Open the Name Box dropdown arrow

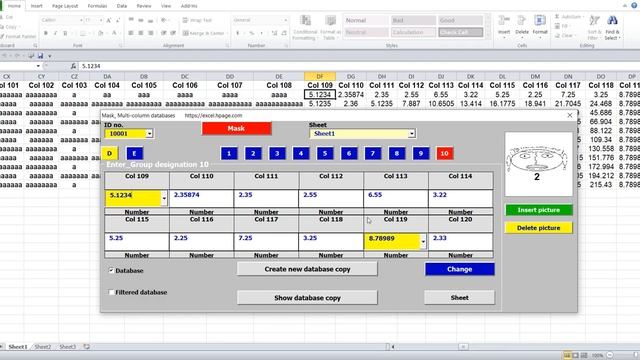[x=38, y=66]
